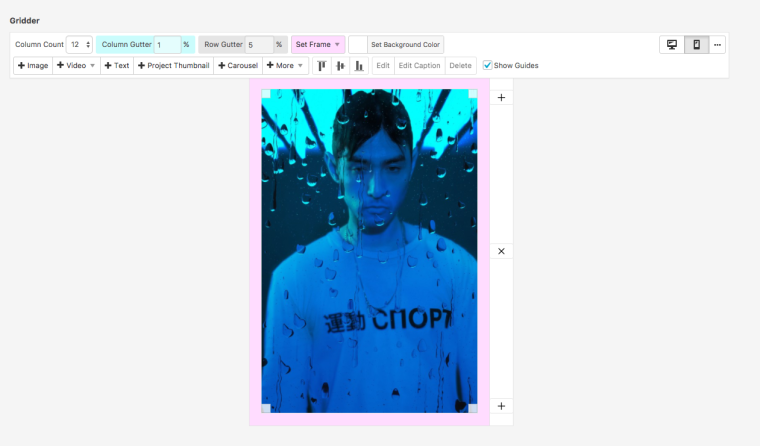The image size is (760, 446).
Task: Add a Text element
Action: pos(117,66)
